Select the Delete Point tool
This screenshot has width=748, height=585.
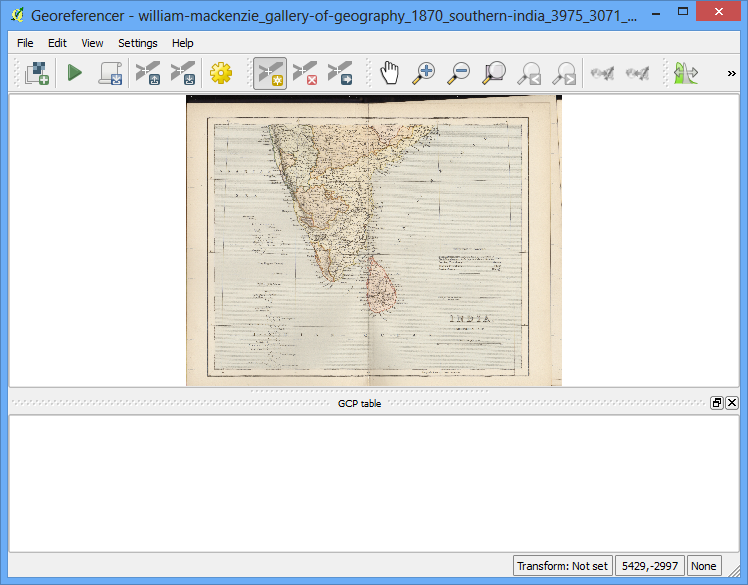[x=305, y=73]
